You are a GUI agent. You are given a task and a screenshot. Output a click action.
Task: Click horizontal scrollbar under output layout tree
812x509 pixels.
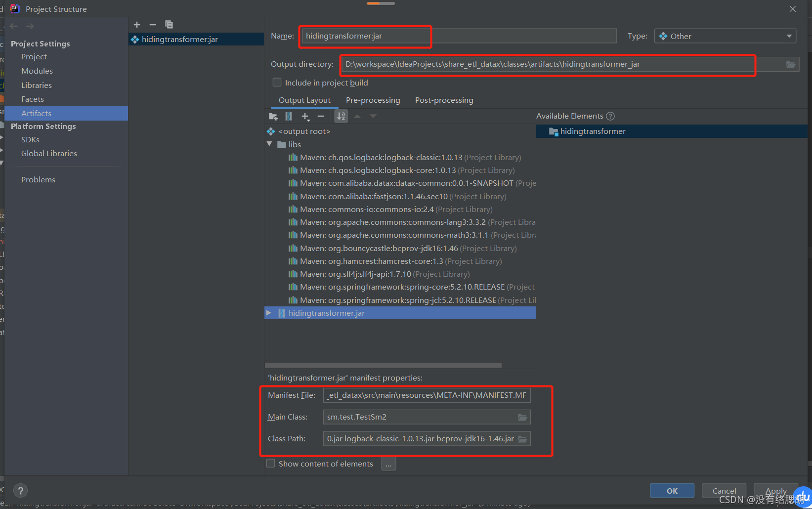click(383, 365)
